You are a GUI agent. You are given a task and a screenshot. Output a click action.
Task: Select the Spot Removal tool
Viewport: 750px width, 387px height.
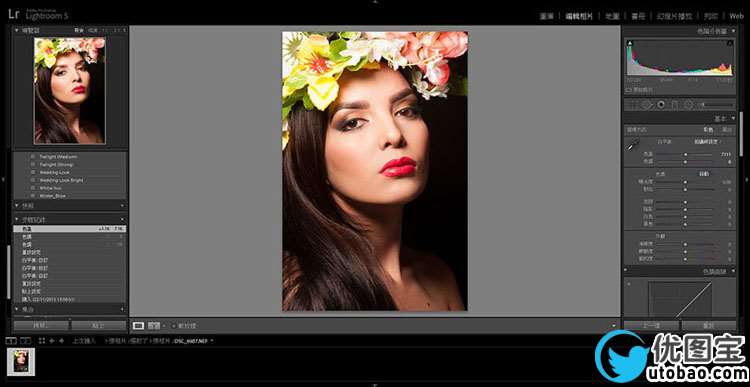(x=647, y=104)
